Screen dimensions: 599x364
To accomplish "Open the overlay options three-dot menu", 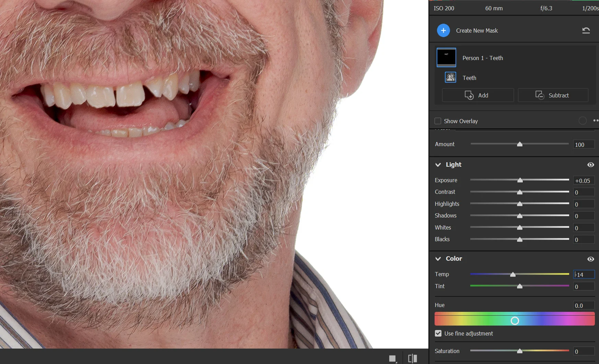I will tap(595, 120).
